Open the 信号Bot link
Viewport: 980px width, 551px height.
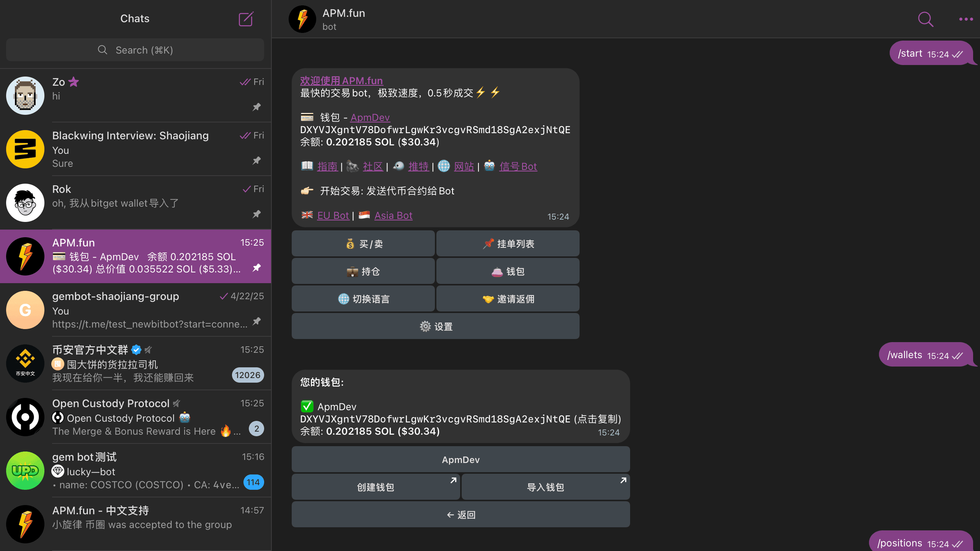pyautogui.click(x=518, y=166)
